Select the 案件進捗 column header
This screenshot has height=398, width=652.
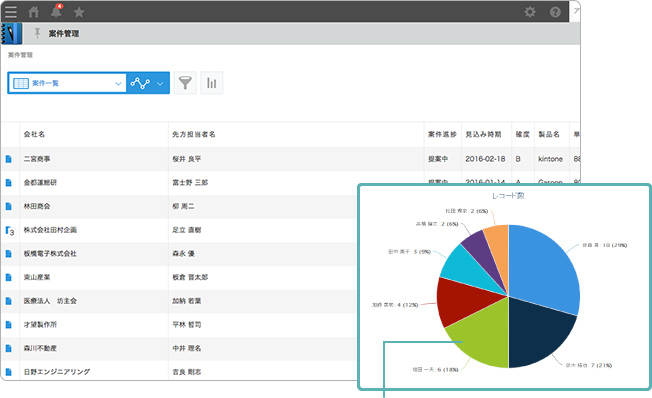tap(442, 134)
